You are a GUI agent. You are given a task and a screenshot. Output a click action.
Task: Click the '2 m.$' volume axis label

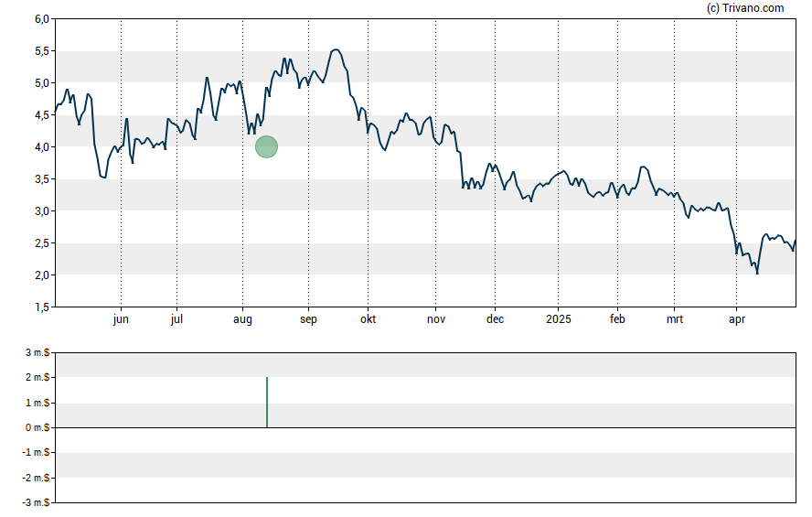coord(37,377)
